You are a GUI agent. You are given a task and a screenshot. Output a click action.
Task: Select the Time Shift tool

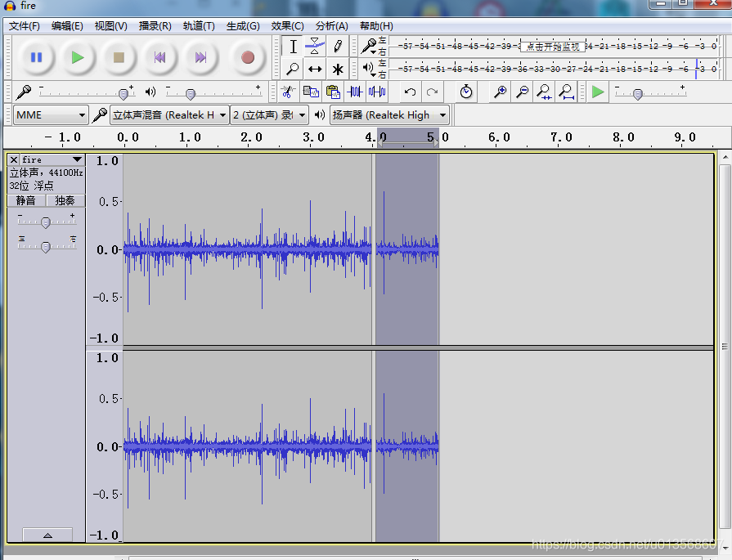click(315, 69)
